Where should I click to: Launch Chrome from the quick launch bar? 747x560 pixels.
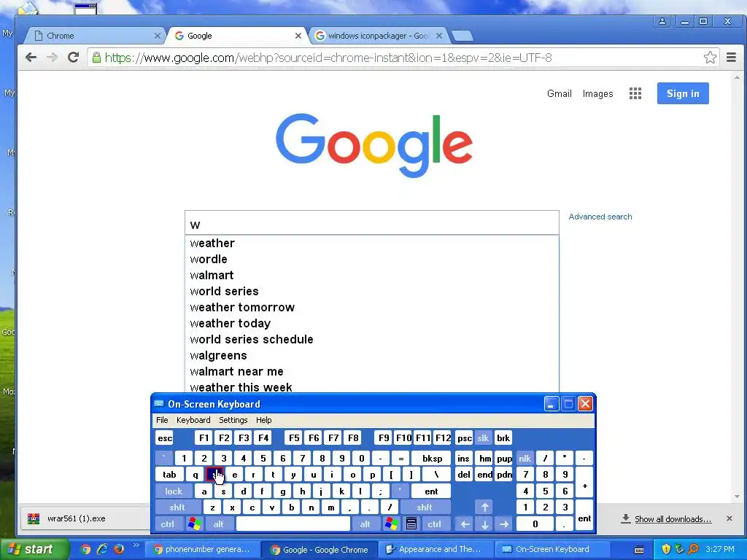(85, 550)
